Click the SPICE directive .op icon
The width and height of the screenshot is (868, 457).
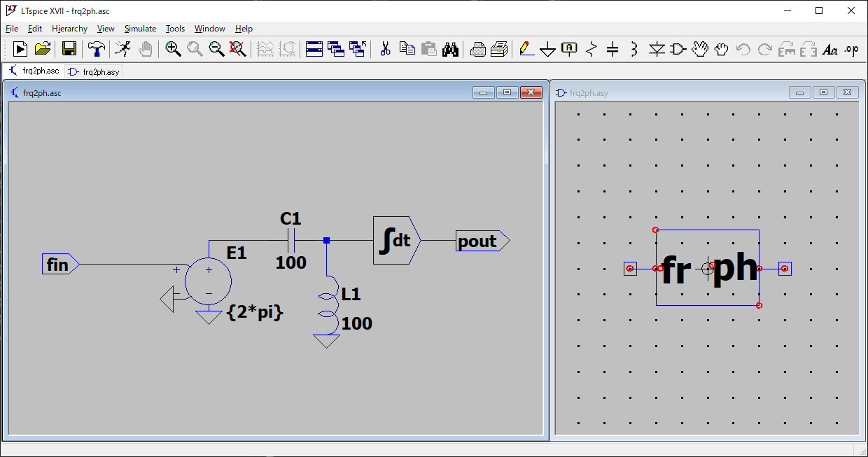[851, 49]
